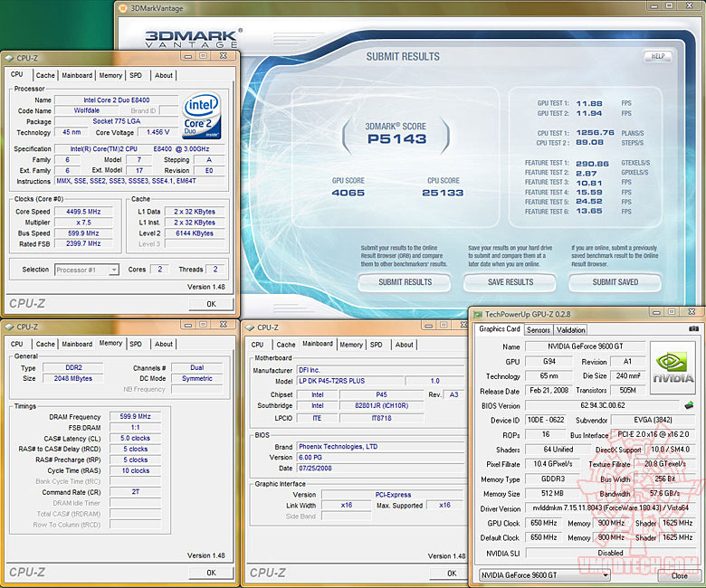This screenshot has height=588, width=706.
Task: Click the Command Rate value 2T
Action: coord(135,492)
